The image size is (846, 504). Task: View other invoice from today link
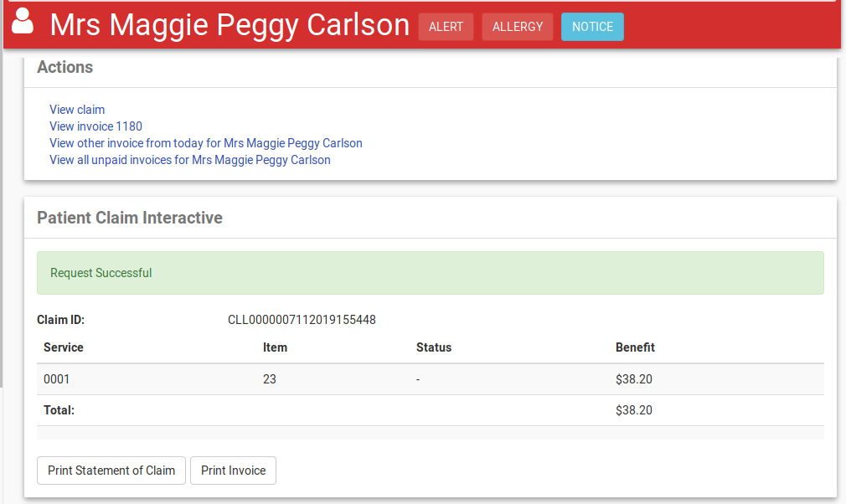[x=206, y=143]
